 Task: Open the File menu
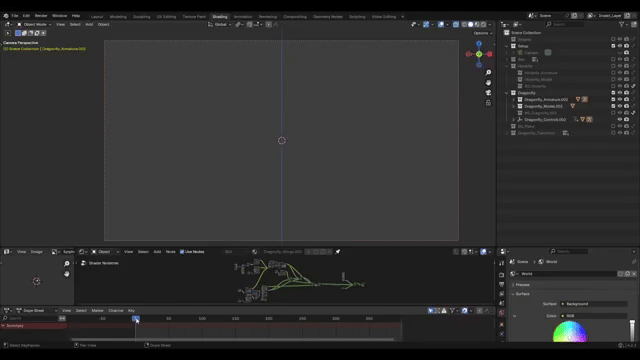click(x=15, y=16)
